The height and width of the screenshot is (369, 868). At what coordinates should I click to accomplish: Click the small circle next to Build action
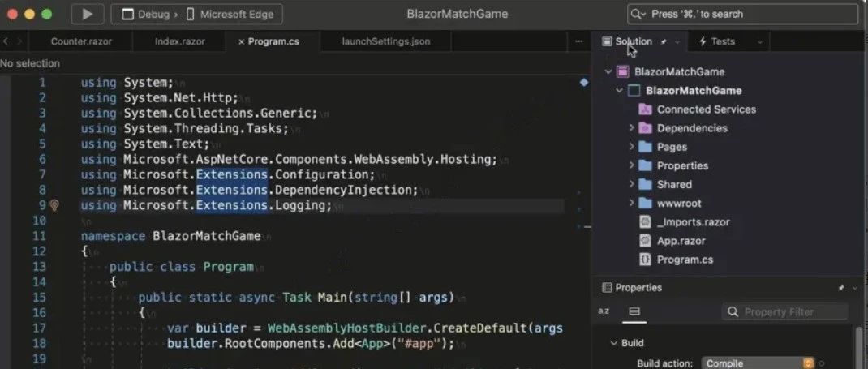click(822, 363)
